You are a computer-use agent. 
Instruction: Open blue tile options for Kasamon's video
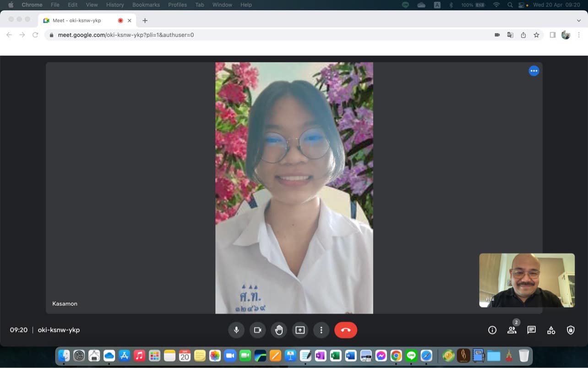tap(534, 71)
